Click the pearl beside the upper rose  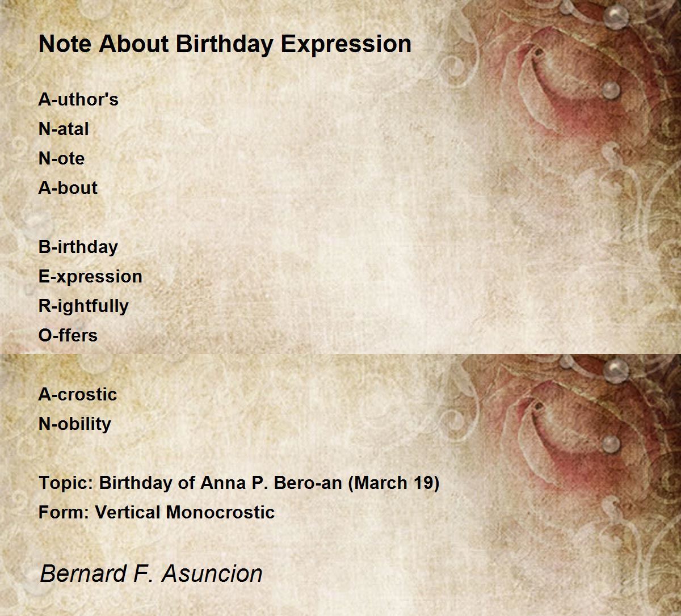610,89
